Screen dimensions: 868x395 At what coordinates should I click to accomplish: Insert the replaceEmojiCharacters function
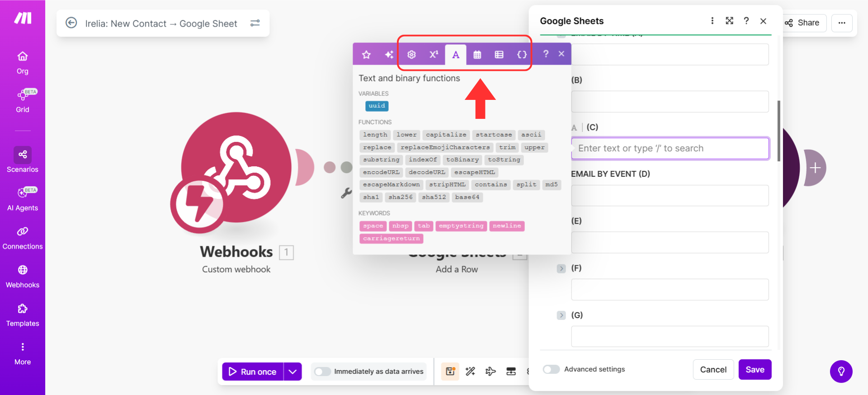point(445,147)
